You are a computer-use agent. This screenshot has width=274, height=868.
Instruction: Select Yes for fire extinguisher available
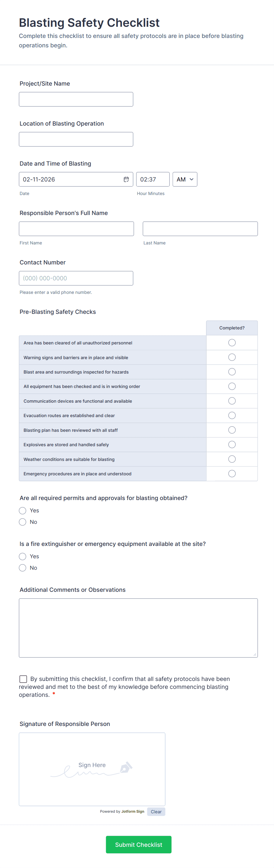coord(23,556)
